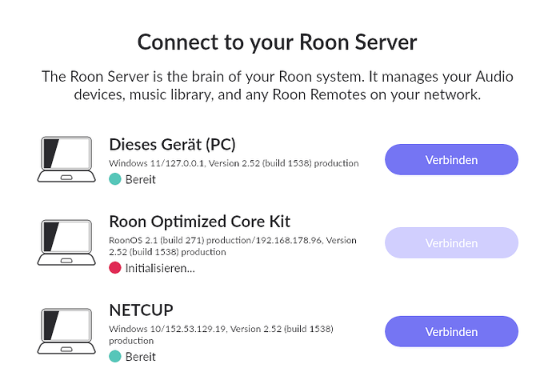Click the Windows 11/127.0.0.1 version details
The width and height of the screenshot is (552, 392).
click(234, 163)
